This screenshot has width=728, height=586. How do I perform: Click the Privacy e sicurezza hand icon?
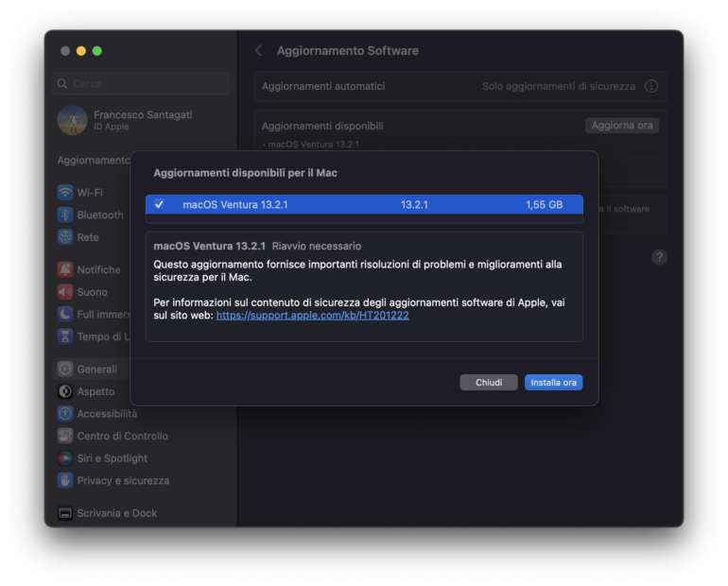coord(65,480)
